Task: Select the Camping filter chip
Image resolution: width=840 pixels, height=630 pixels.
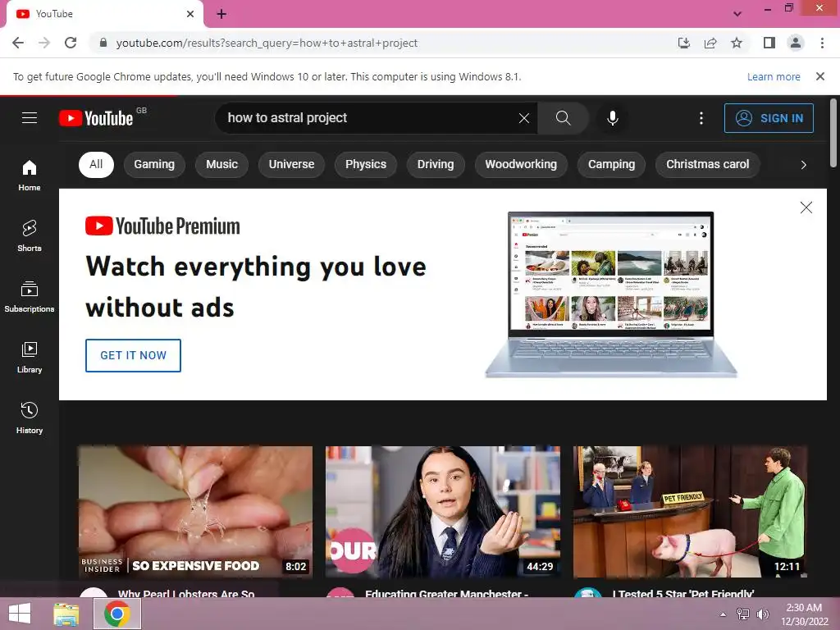Action: 611,164
